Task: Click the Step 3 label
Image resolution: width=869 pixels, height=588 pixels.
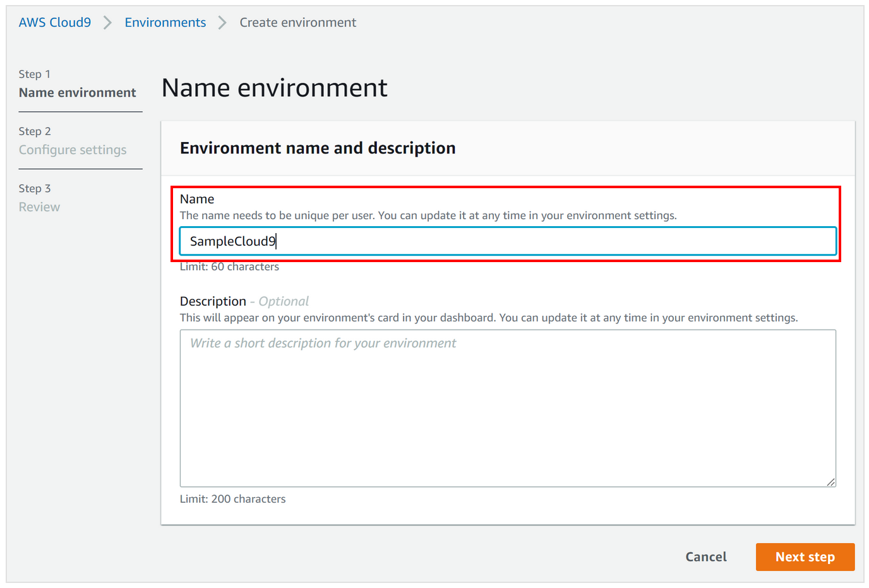Action: click(x=35, y=188)
